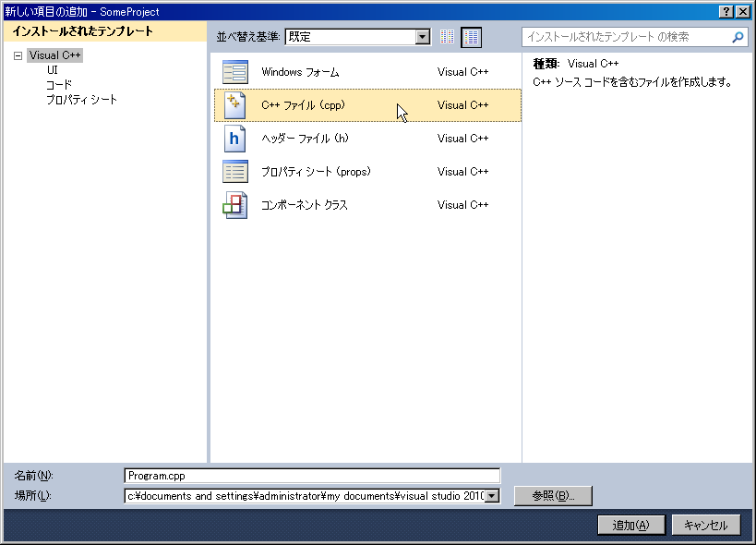The height and width of the screenshot is (545, 756).
Task: Open the 並べ替え基準 sort dropdown
Action: pyautogui.click(x=422, y=37)
